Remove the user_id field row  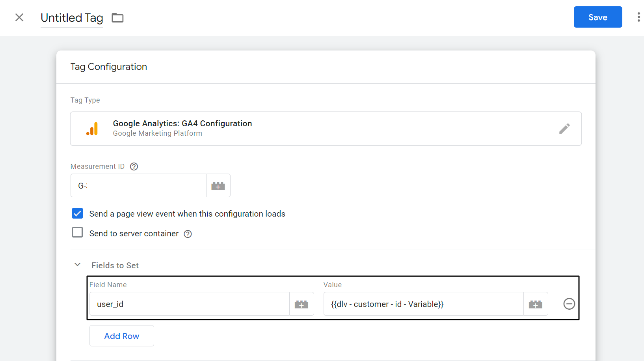pos(569,304)
